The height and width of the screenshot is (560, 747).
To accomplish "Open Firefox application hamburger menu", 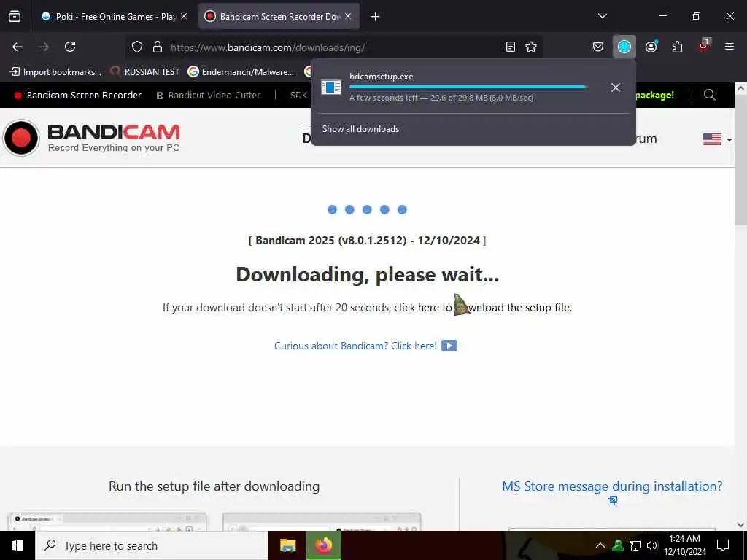I will 729,47.
